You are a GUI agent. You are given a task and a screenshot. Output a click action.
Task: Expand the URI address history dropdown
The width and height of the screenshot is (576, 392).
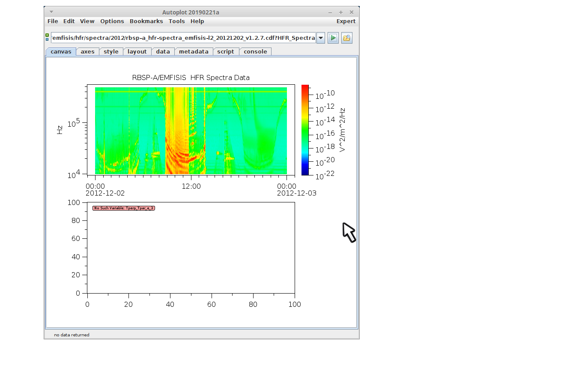(320, 38)
